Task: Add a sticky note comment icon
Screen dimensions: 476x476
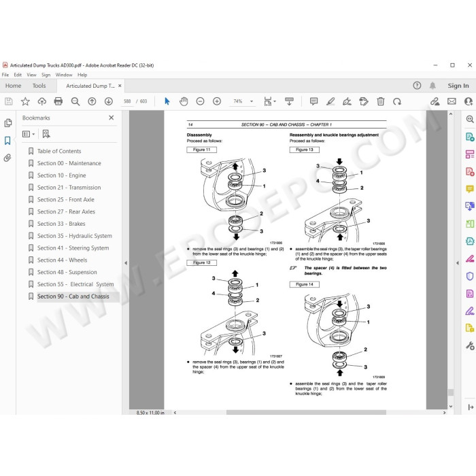Action: click(313, 101)
